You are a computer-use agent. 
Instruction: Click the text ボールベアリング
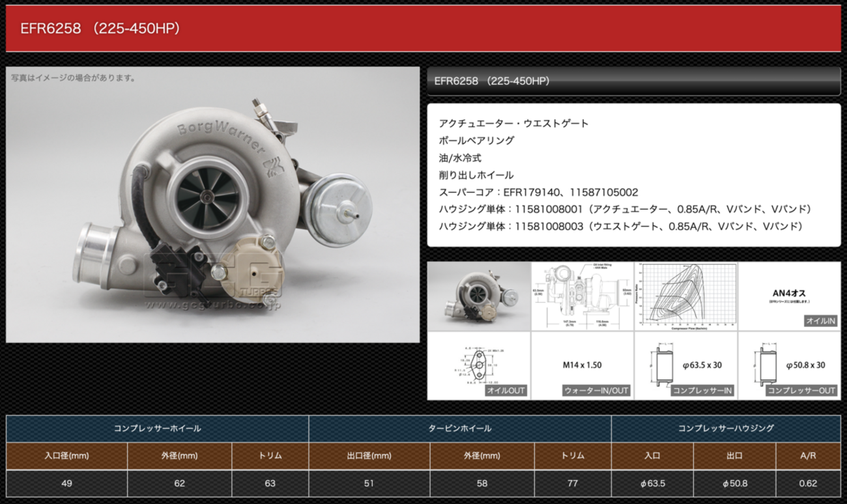click(476, 140)
